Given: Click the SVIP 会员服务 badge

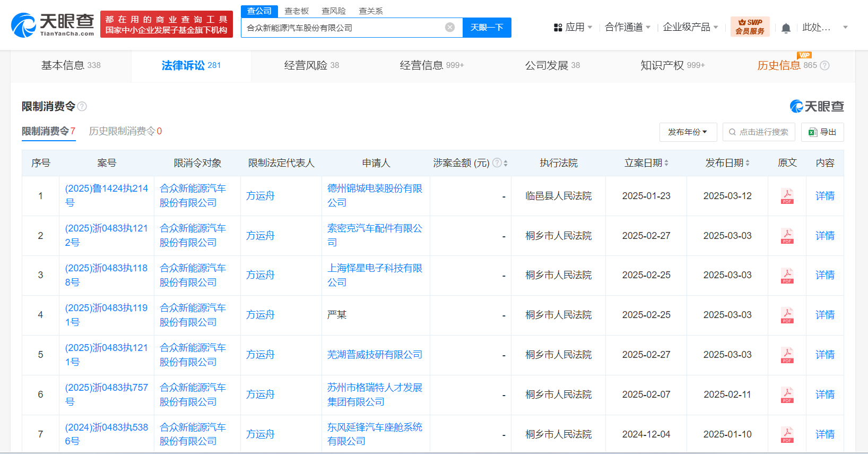Looking at the screenshot, I should [x=750, y=27].
